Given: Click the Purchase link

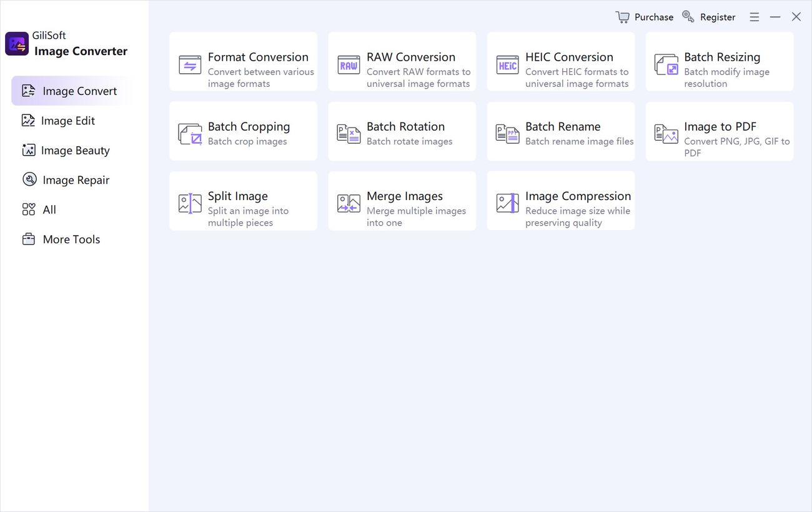Looking at the screenshot, I should click(654, 17).
